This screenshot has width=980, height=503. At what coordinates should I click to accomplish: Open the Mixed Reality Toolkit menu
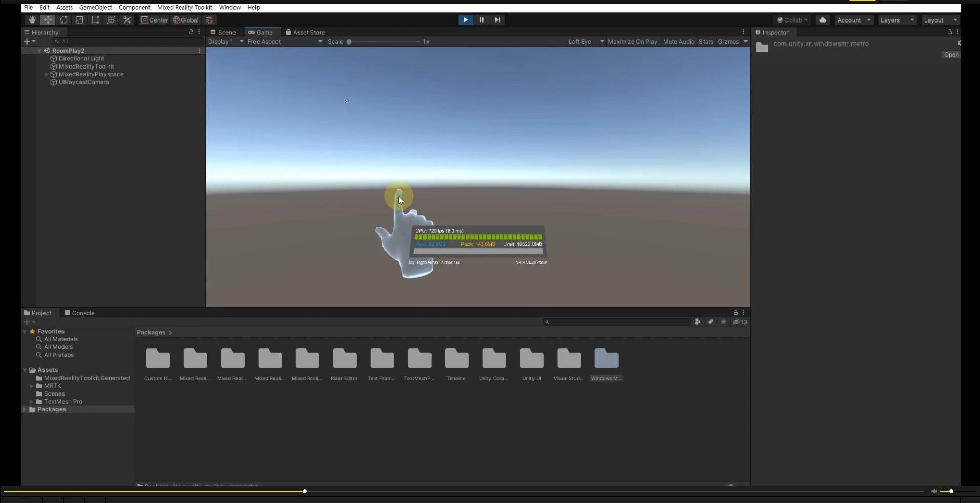184,7
